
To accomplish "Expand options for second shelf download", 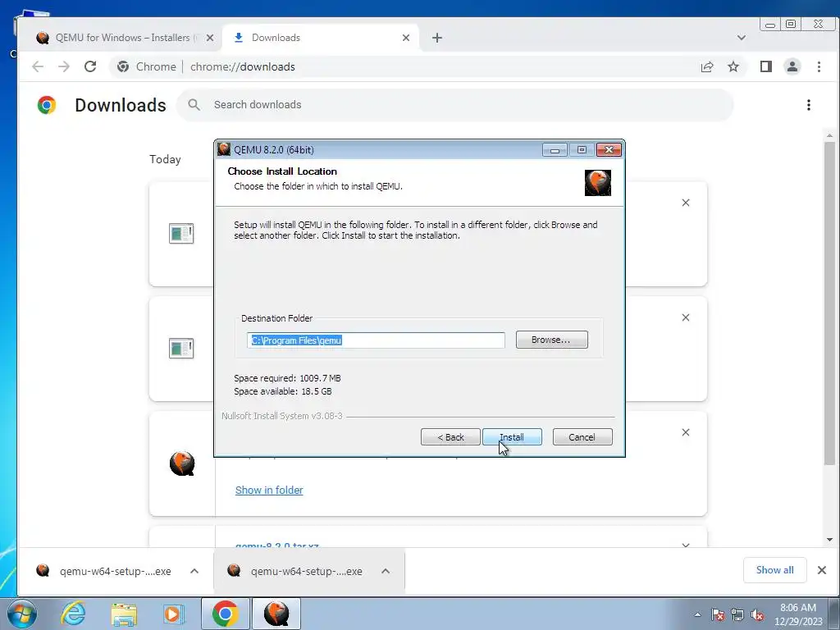I will point(386,571).
